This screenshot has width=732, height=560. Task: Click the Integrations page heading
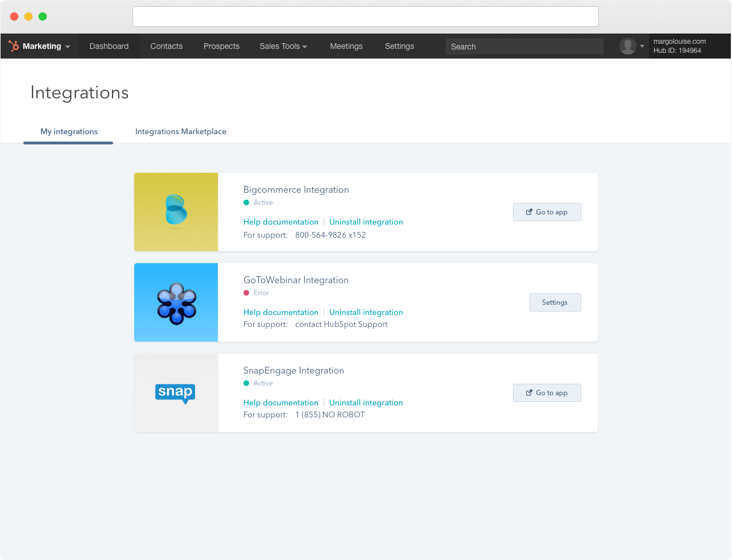[80, 93]
